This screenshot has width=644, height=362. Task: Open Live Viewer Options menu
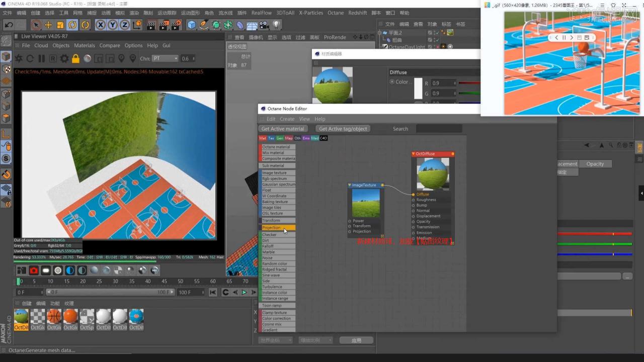133,45
